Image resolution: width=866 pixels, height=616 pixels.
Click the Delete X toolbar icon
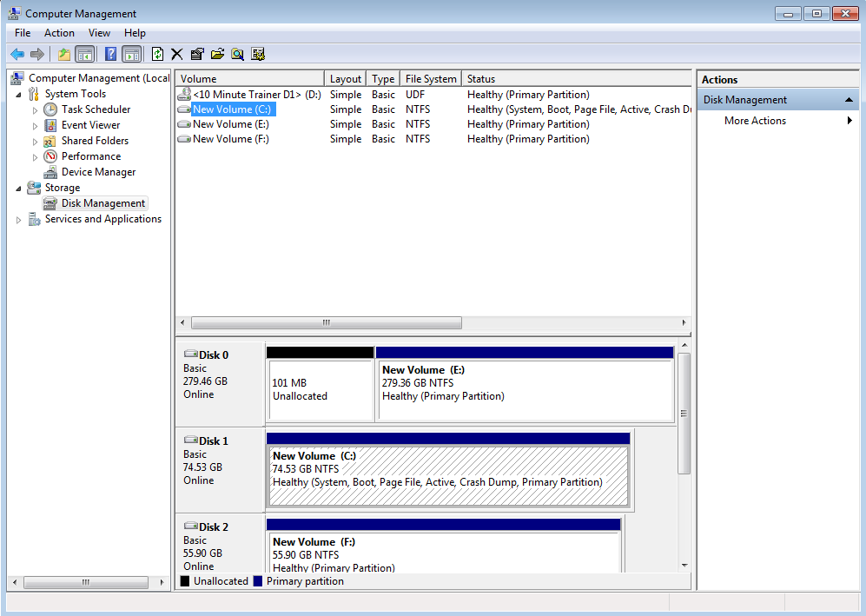click(x=176, y=54)
